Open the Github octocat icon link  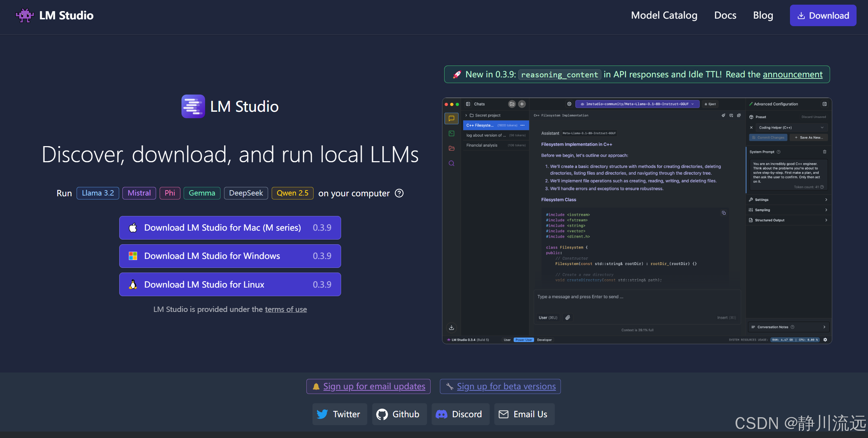[x=399, y=414]
